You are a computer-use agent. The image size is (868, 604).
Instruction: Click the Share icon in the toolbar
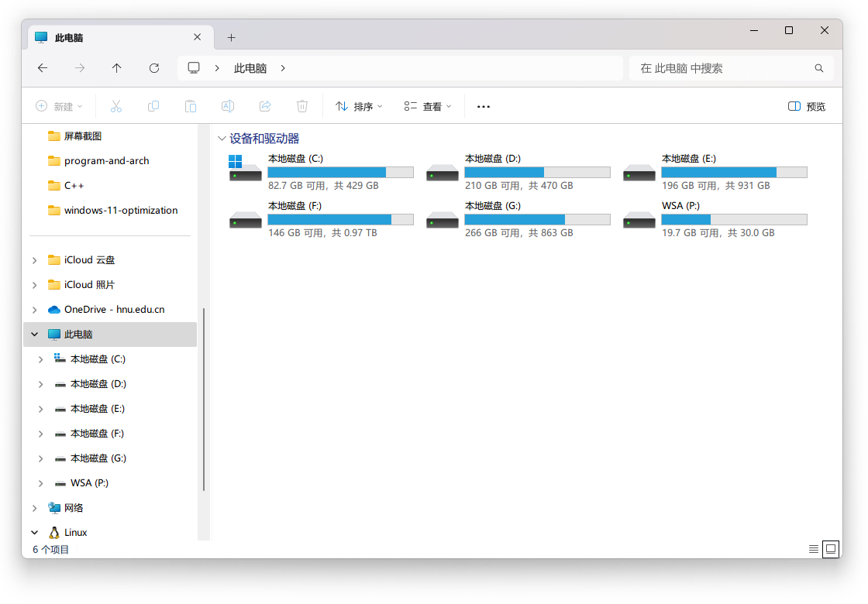point(265,106)
